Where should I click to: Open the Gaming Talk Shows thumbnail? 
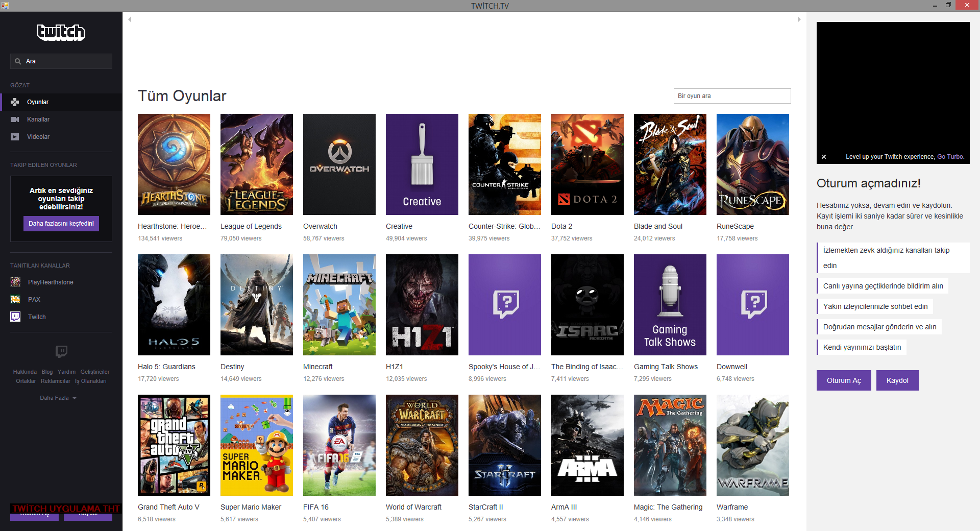pos(670,305)
